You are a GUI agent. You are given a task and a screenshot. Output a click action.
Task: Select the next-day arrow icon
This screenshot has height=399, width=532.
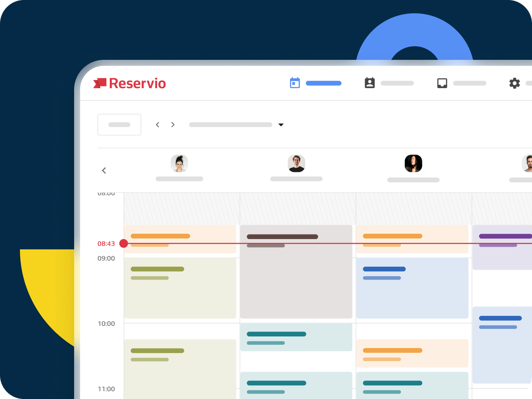173,125
